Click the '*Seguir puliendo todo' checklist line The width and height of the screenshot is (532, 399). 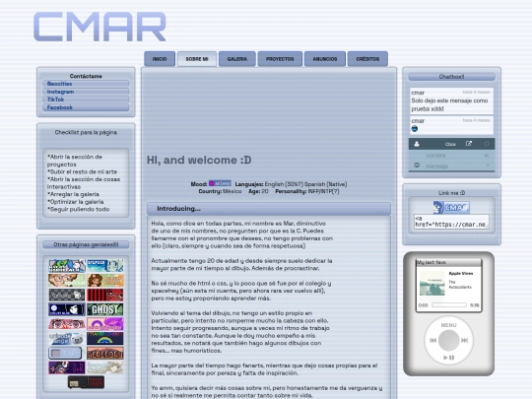click(x=78, y=209)
